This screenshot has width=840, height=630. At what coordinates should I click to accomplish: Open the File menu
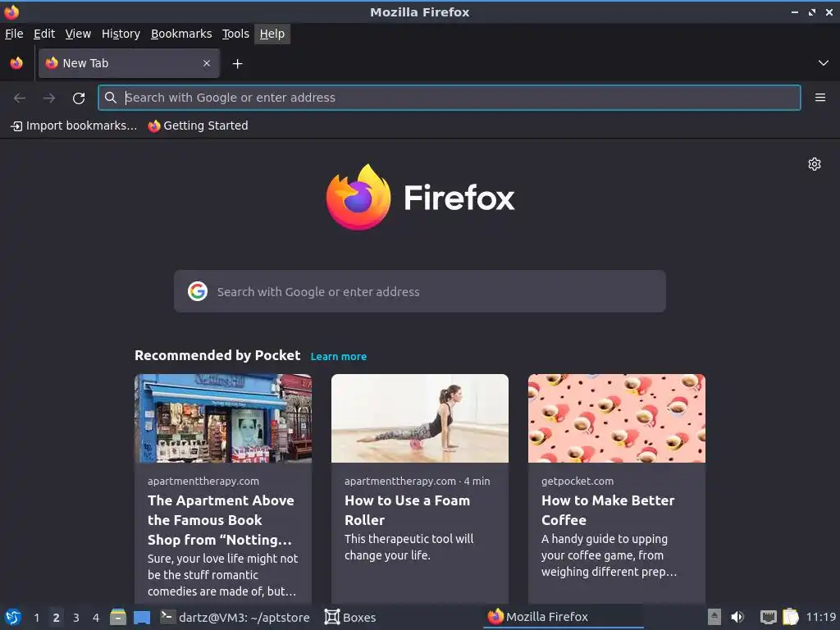tap(14, 34)
